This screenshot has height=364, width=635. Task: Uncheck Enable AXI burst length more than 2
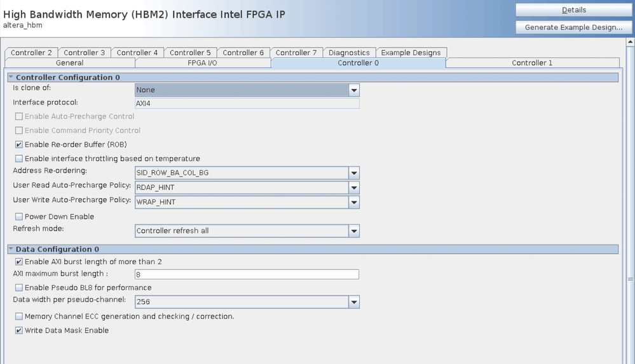(x=18, y=262)
